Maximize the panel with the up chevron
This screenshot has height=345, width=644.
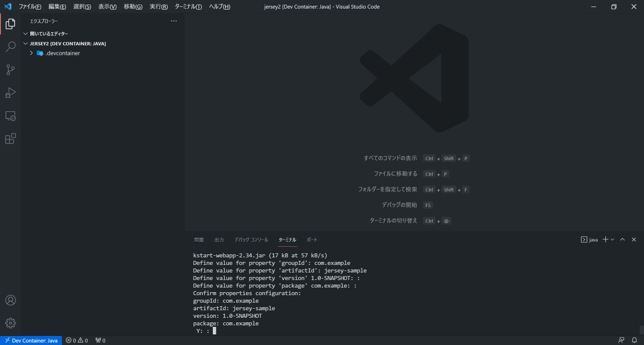pyautogui.click(x=622, y=240)
